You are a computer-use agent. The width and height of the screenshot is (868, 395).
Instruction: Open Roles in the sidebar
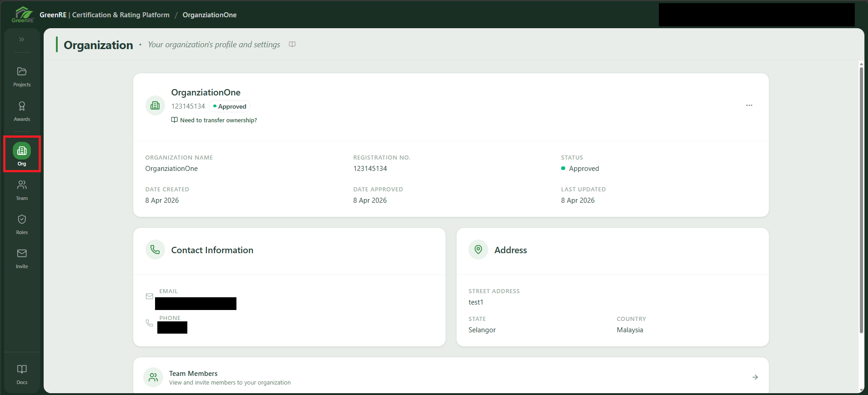tap(22, 225)
